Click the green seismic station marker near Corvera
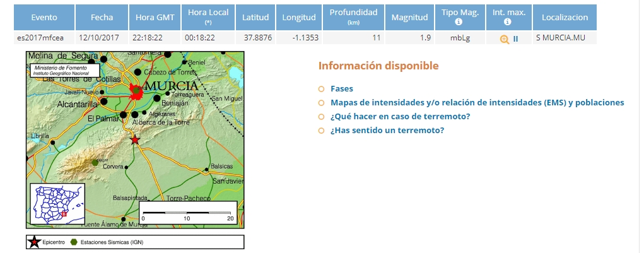The height and width of the screenshot is (253, 644). click(x=95, y=162)
